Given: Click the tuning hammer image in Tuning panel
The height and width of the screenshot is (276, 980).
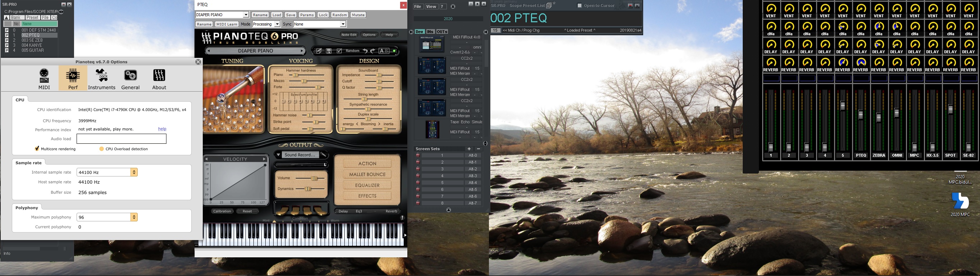Looking at the screenshot, I should (233, 99).
